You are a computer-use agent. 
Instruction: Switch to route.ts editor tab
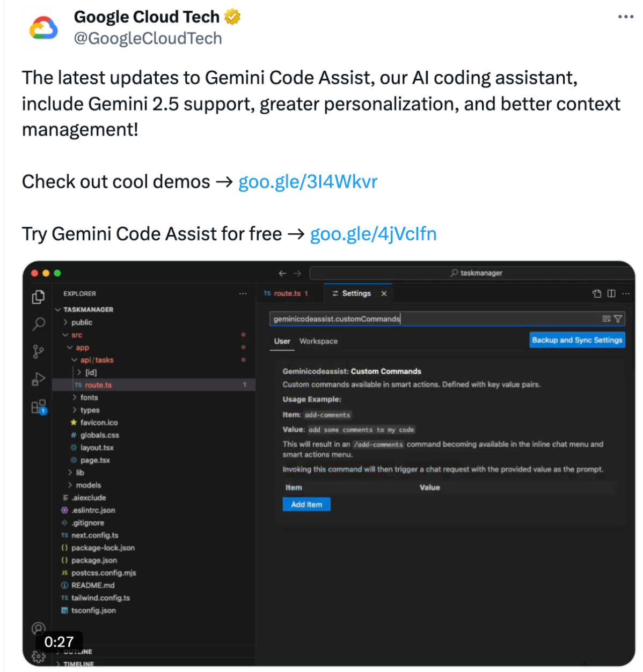[x=286, y=293]
